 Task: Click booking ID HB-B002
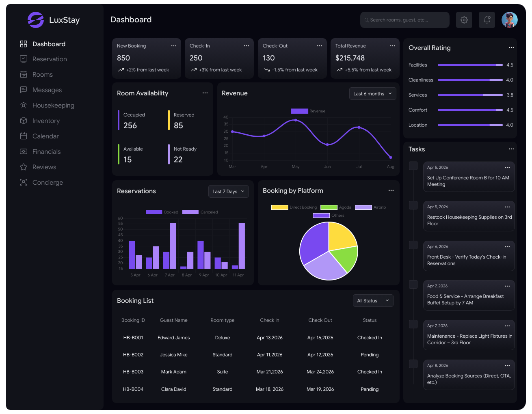(133, 355)
